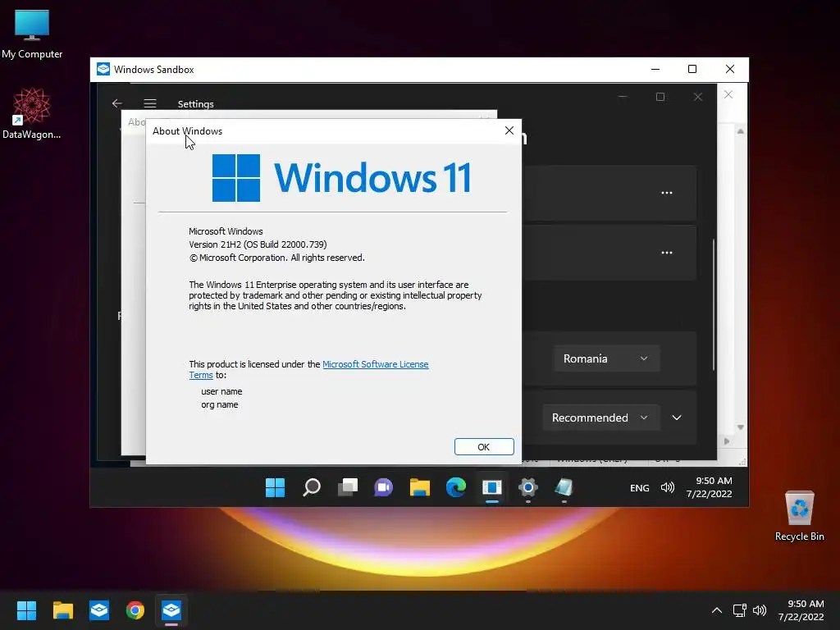
Task: Launch Microsoft Edge in sandbox taskbar
Action: tap(456, 487)
